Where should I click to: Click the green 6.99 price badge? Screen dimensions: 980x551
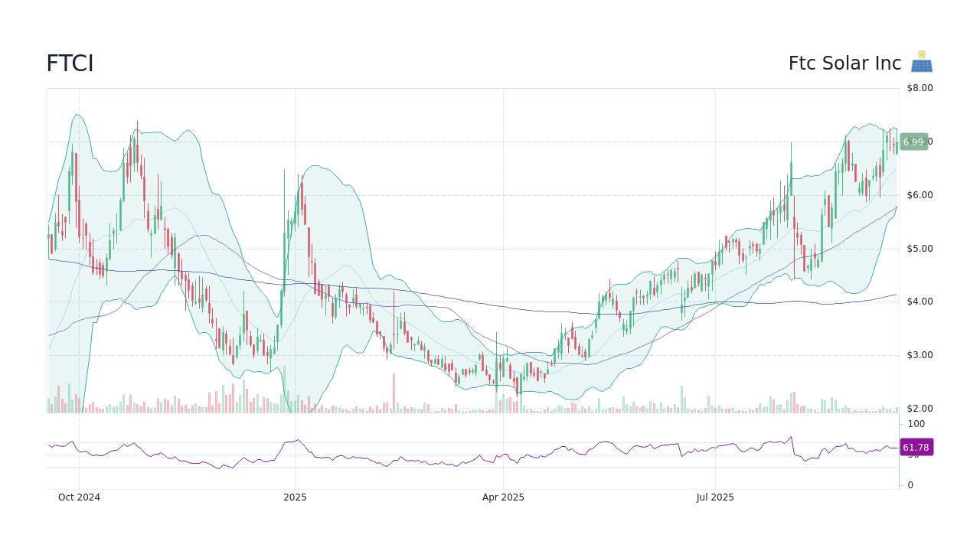[x=913, y=142]
